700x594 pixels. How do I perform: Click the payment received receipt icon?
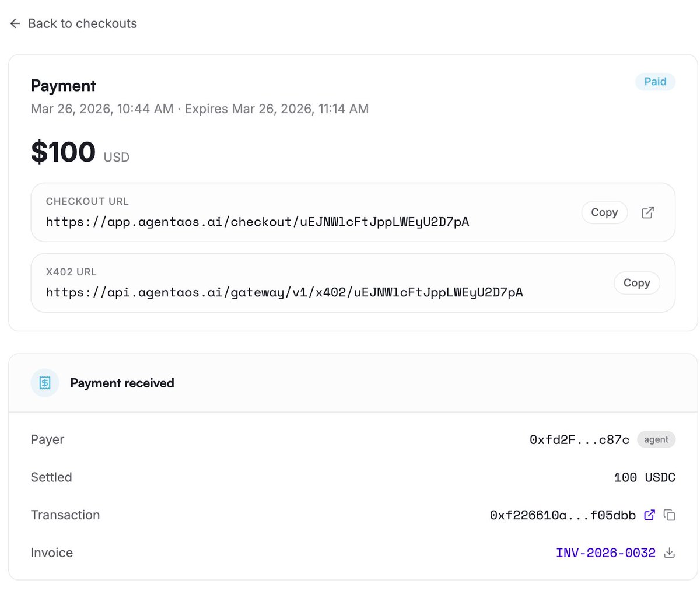coord(45,383)
